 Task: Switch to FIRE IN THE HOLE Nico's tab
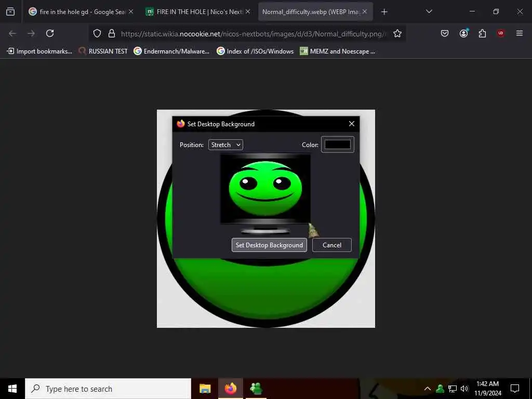click(x=198, y=12)
